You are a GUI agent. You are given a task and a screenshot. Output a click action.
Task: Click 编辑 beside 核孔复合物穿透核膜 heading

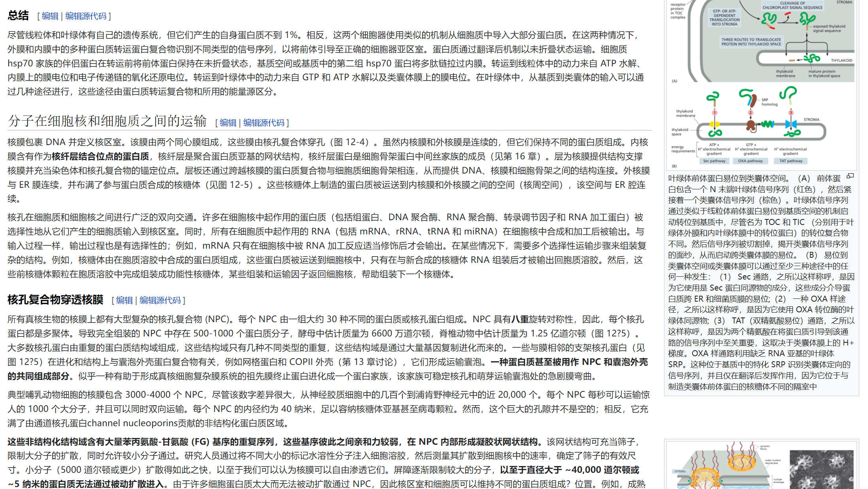click(x=124, y=300)
